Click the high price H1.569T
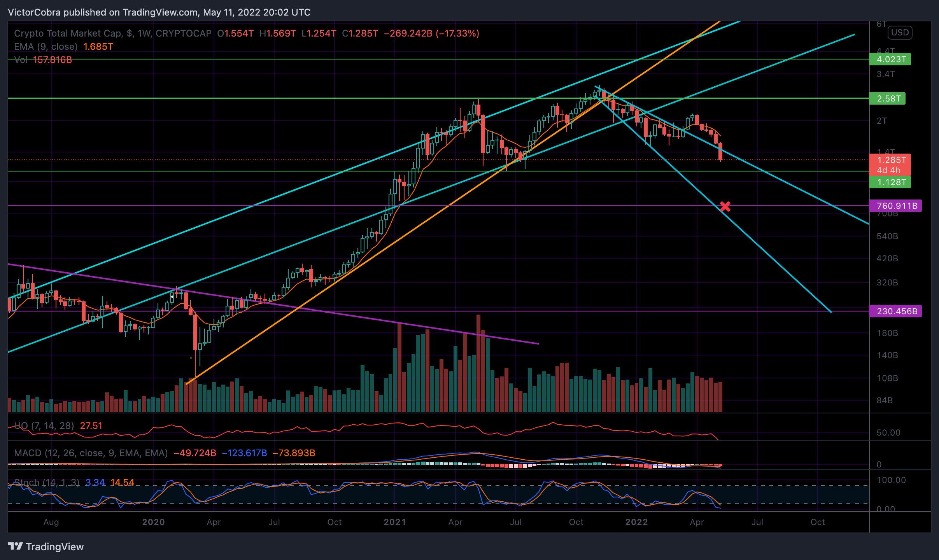This screenshot has width=939, height=560. click(x=277, y=33)
